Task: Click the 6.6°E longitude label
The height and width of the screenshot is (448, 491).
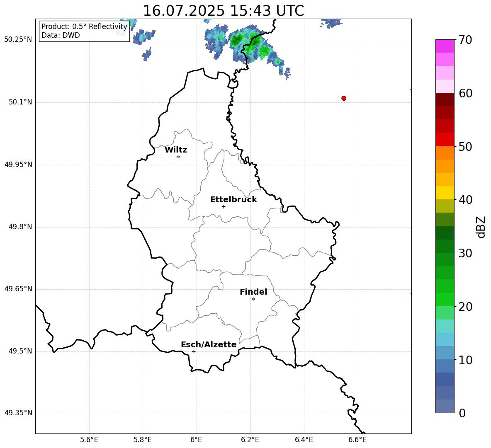Action: click(x=357, y=440)
